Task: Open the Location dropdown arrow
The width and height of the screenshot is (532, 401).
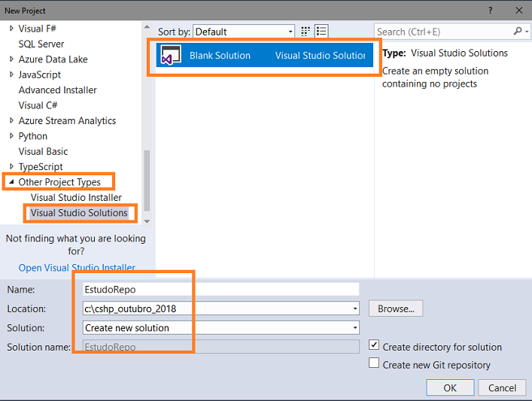Action: (355, 308)
